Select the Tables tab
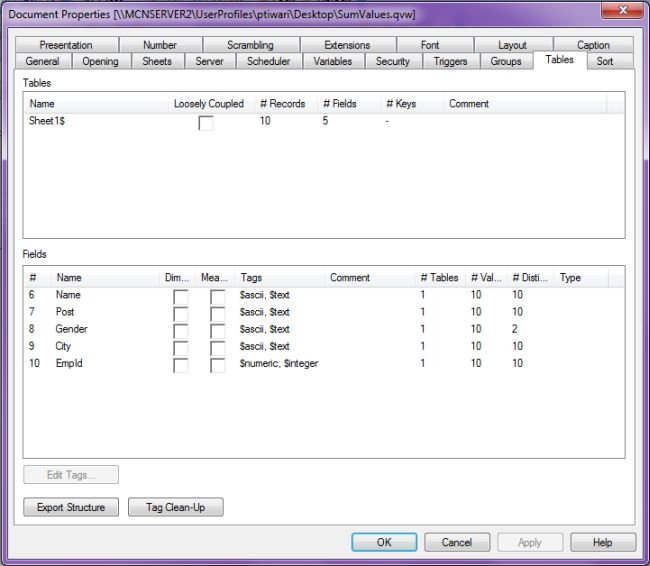The height and width of the screenshot is (566, 650). 560,60
